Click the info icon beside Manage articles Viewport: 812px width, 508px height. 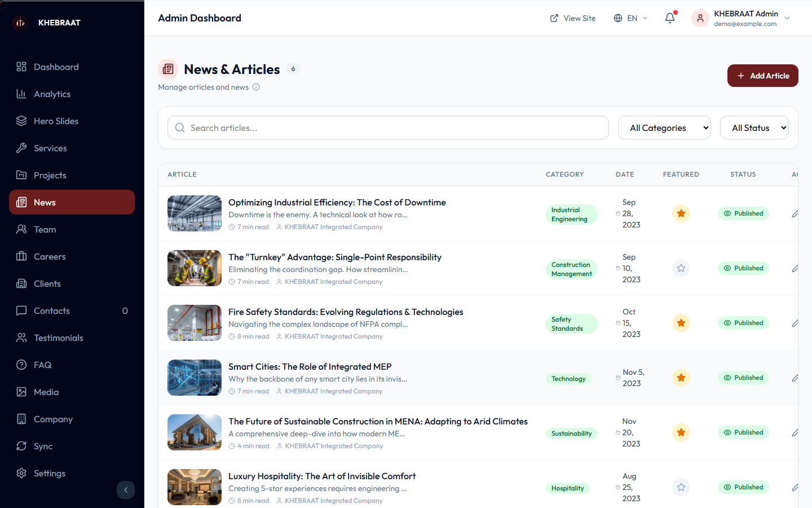point(256,87)
